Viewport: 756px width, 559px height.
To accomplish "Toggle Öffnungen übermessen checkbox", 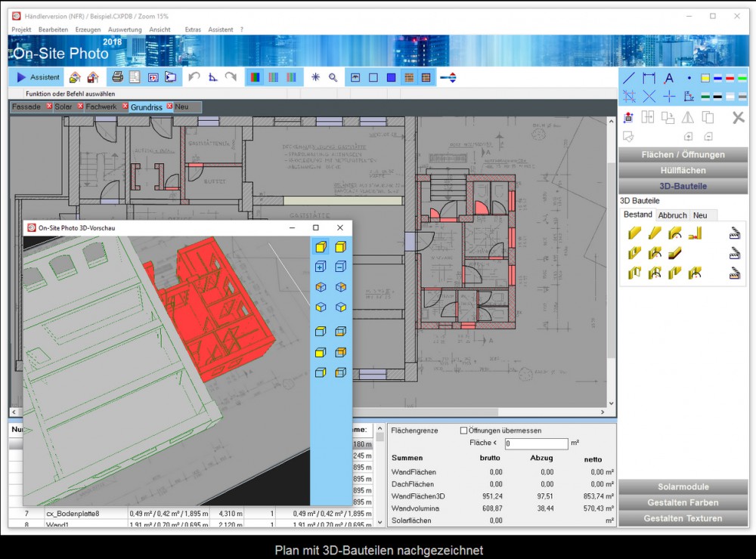I will tap(464, 431).
